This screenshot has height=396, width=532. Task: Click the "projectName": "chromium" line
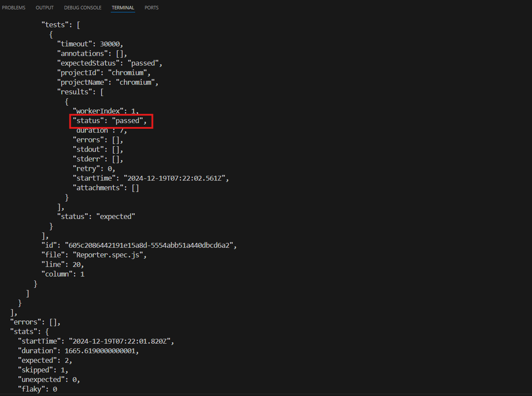pyautogui.click(x=108, y=82)
